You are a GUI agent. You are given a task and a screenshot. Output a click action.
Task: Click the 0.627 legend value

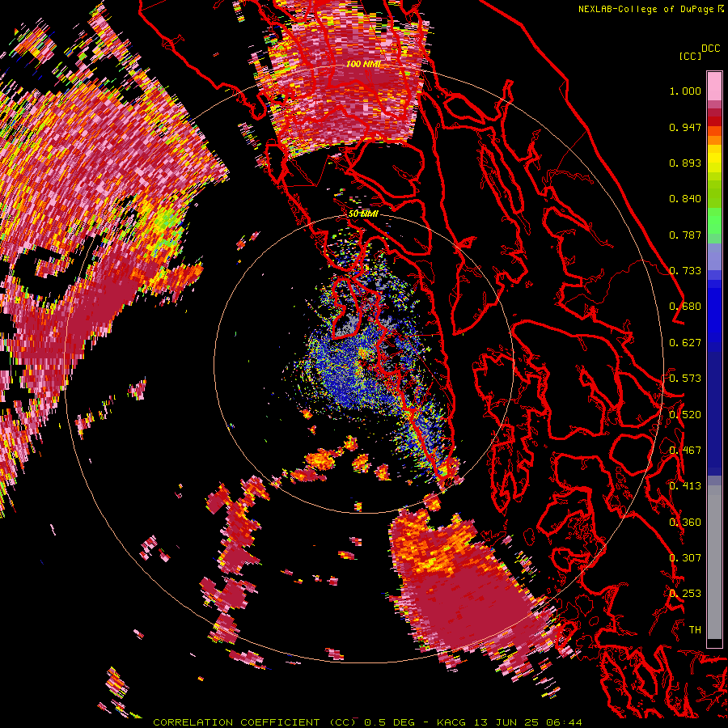click(x=685, y=343)
